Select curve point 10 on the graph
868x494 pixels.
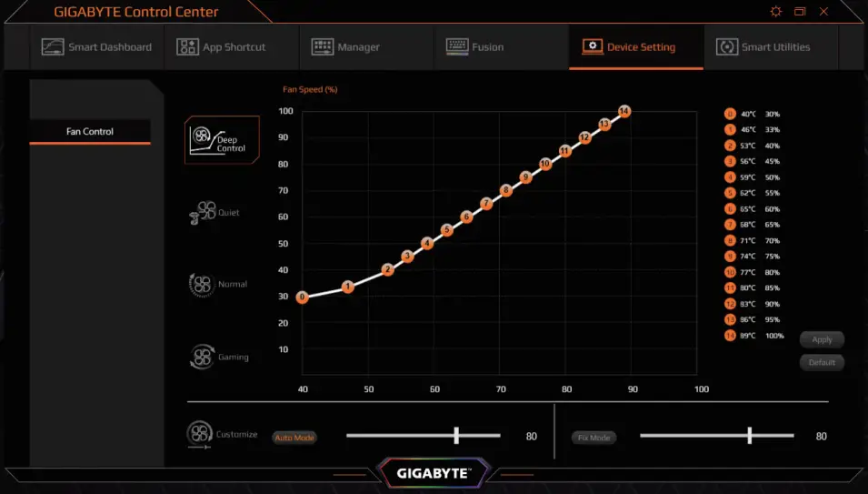[545, 164]
